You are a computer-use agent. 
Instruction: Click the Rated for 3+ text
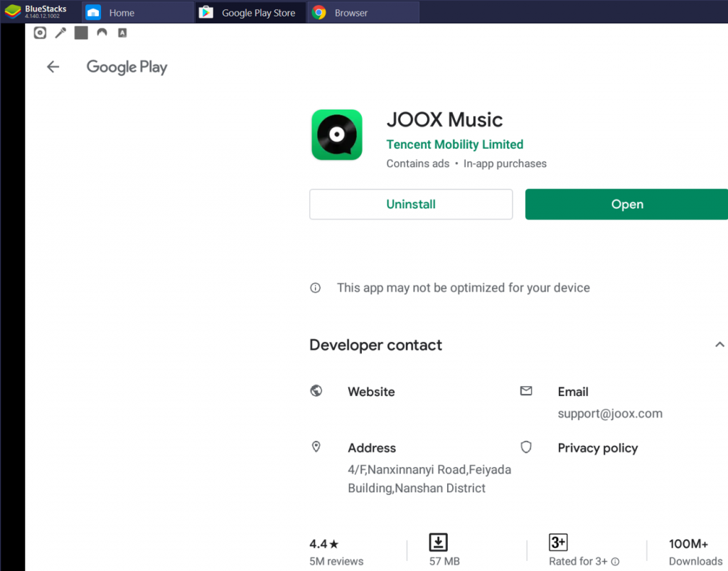[578, 561]
